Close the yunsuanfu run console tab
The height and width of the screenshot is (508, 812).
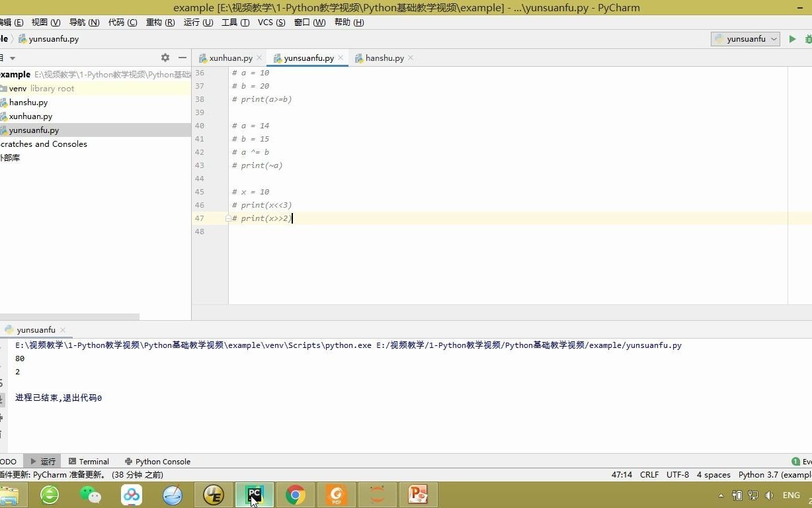point(62,329)
